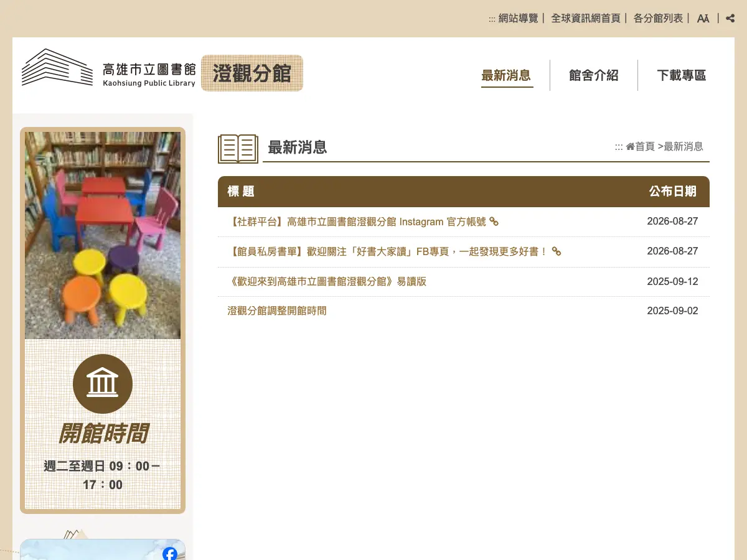
Task: Click the date 2025-09-02
Action: coord(673,310)
